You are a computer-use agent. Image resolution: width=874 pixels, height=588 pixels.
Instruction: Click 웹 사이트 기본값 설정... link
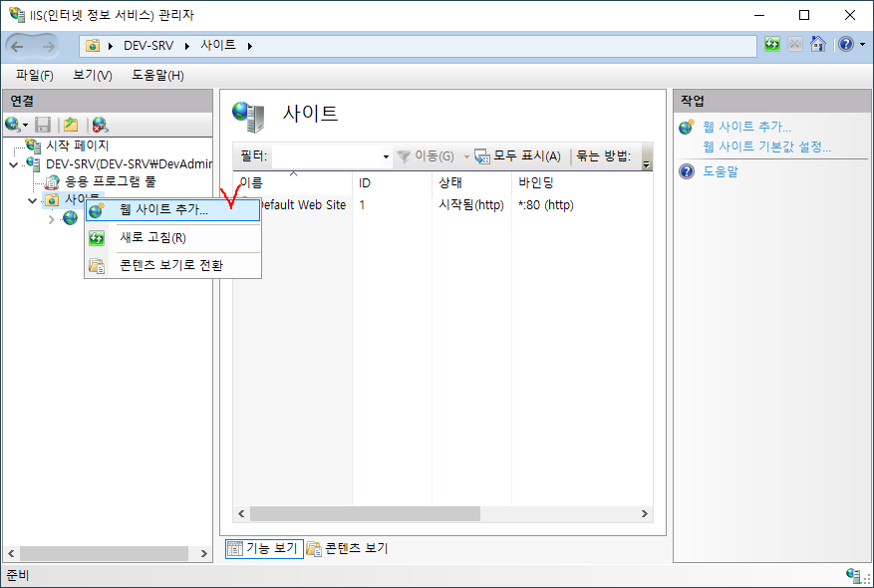(767, 147)
